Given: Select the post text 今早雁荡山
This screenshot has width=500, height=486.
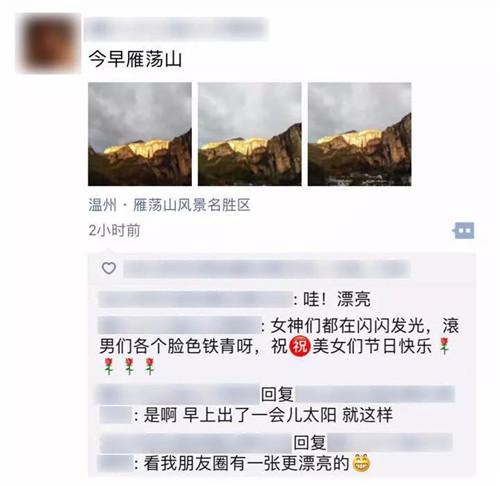Looking at the screenshot, I should coord(135,59).
